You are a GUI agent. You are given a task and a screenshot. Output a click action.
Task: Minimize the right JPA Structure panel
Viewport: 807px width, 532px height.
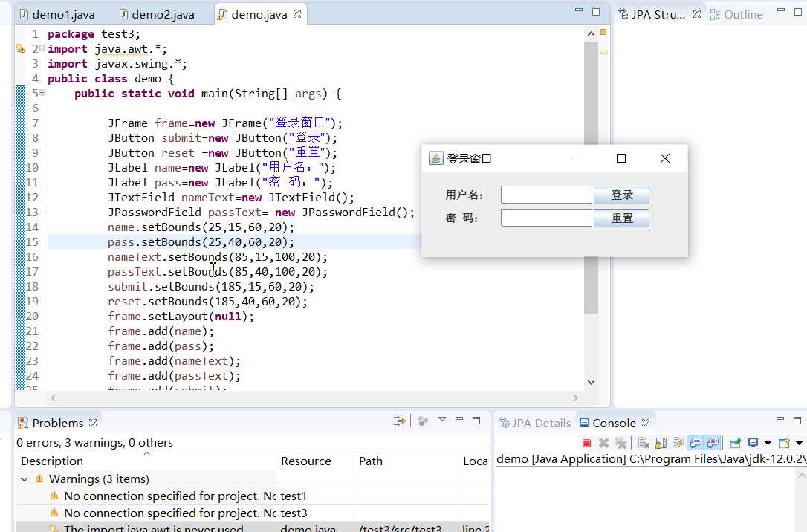[x=781, y=10]
